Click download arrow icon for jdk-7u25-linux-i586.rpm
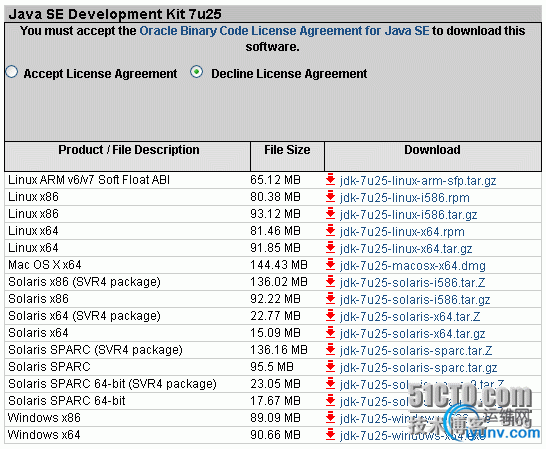Image resolution: width=546 pixels, height=449 pixels. (330, 197)
